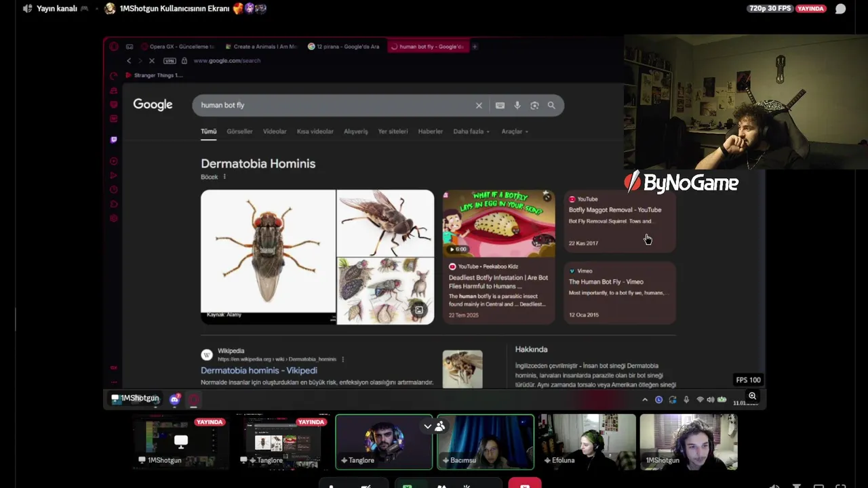The image size is (868, 488).
Task: Open the Opera GX sidebar settings gear
Action: (113, 218)
